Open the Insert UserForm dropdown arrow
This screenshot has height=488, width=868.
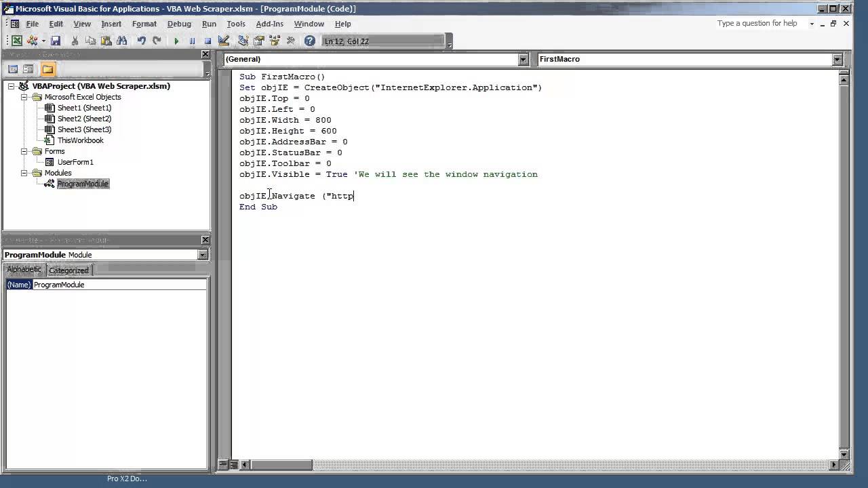point(43,41)
